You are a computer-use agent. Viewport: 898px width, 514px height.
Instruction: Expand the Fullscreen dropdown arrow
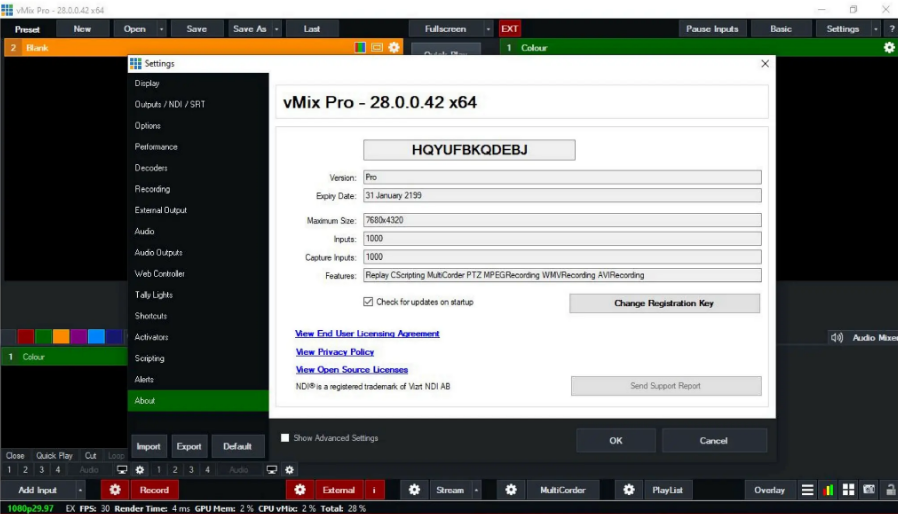[488, 29]
